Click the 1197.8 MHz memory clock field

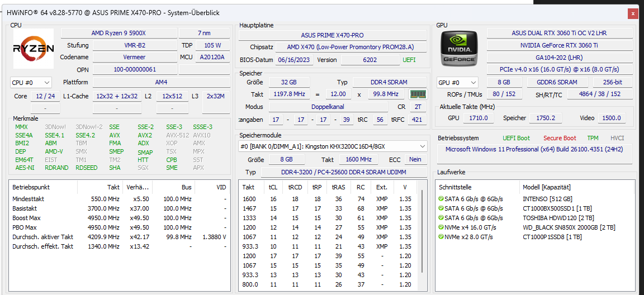pyautogui.click(x=289, y=94)
